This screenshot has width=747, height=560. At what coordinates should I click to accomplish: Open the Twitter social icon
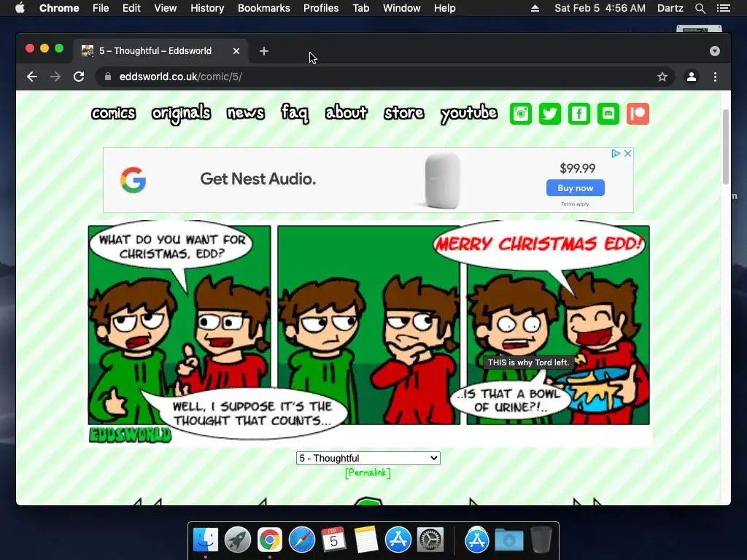(550, 114)
